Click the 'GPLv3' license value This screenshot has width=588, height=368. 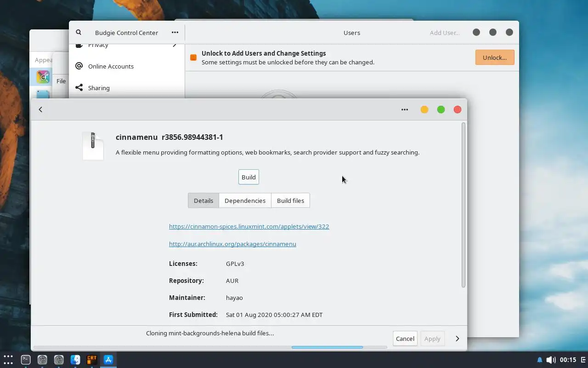[235, 264]
